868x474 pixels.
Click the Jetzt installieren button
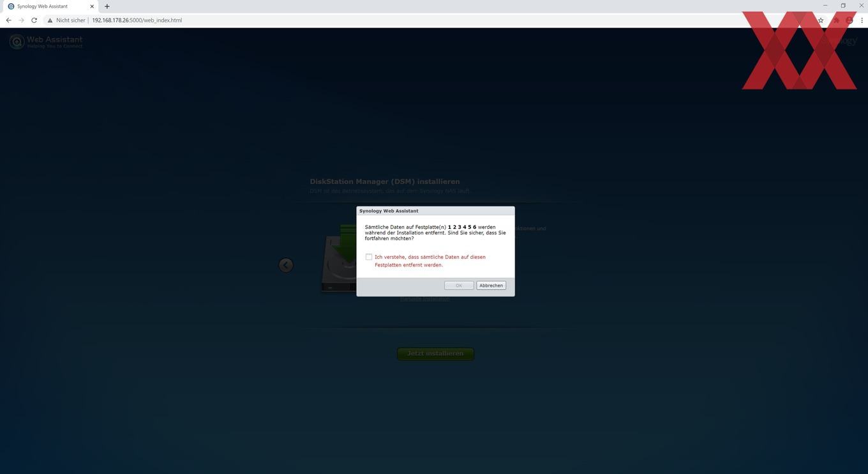pos(435,353)
